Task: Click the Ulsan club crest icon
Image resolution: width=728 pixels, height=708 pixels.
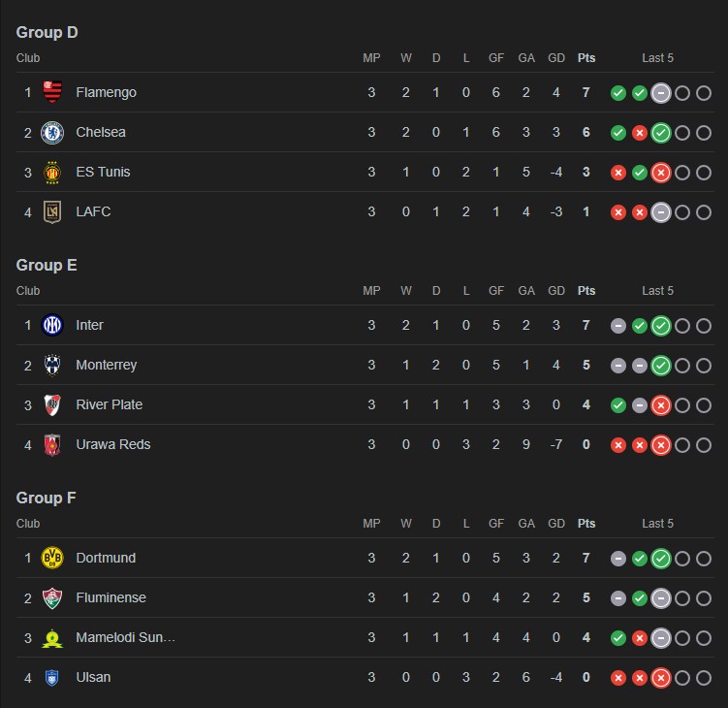Action: coord(52,678)
